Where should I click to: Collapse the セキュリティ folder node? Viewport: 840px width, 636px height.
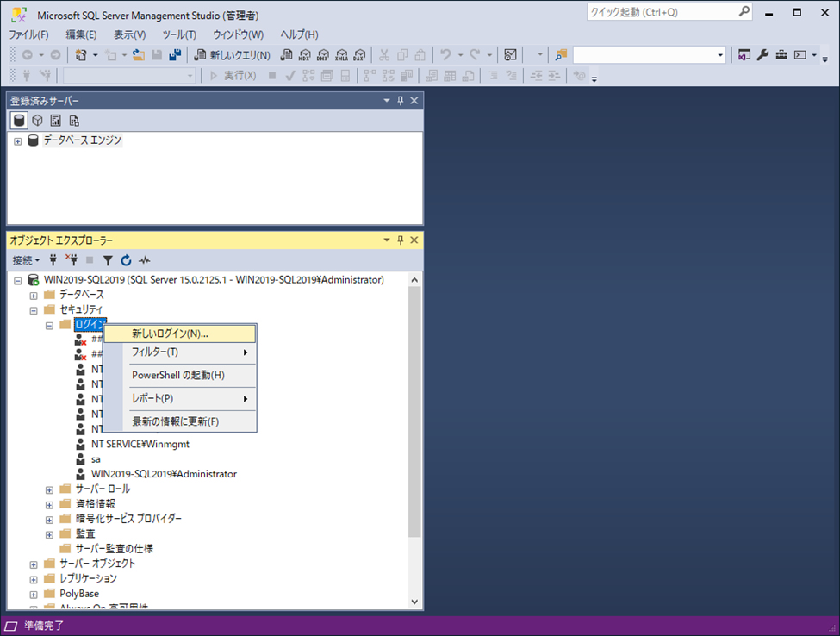pyautogui.click(x=34, y=309)
